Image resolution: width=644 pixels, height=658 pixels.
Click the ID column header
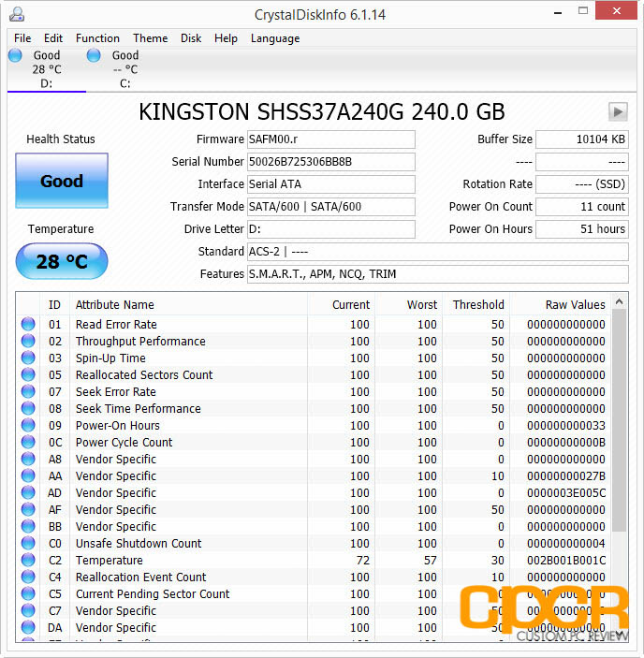[54, 304]
